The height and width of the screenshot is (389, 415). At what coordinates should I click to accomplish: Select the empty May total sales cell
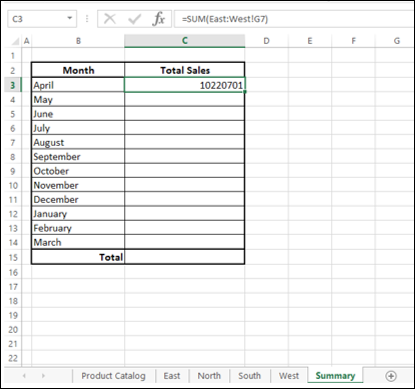coord(184,99)
